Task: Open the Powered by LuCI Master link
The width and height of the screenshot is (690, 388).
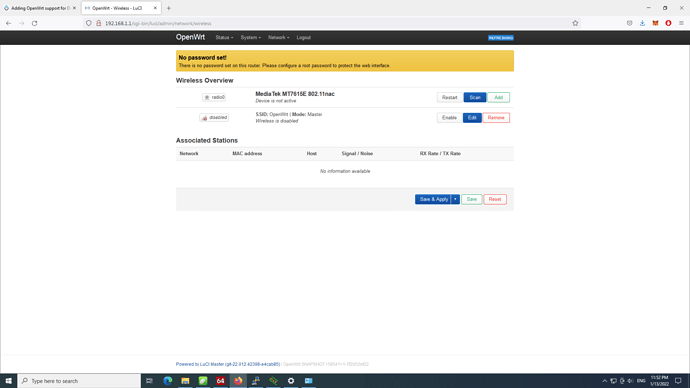Action: [228, 364]
